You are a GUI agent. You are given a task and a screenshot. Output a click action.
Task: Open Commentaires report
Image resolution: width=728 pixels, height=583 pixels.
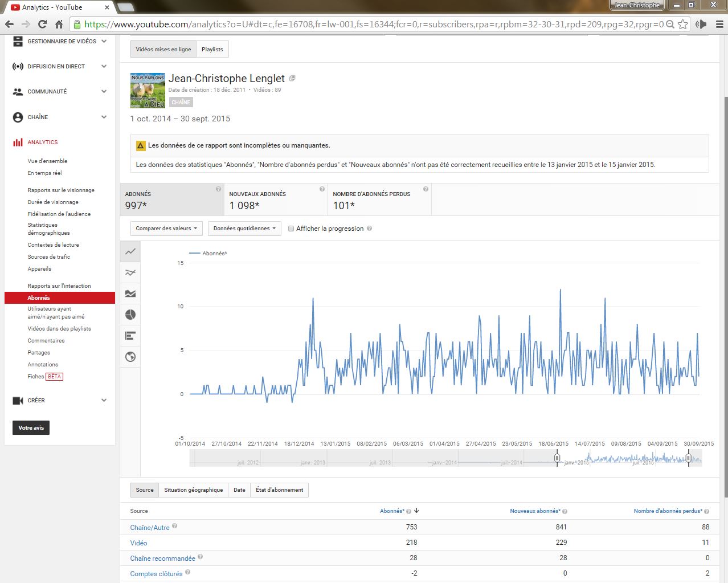46,341
